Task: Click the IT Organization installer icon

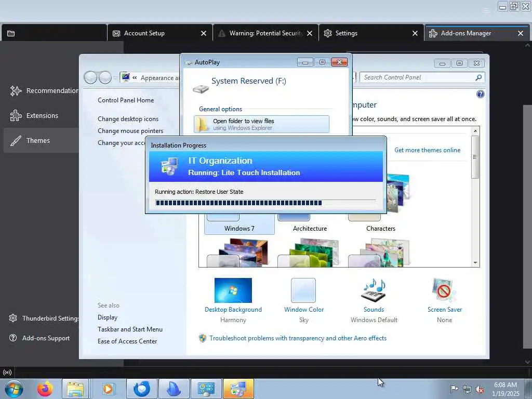Action: [x=169, y=166]
